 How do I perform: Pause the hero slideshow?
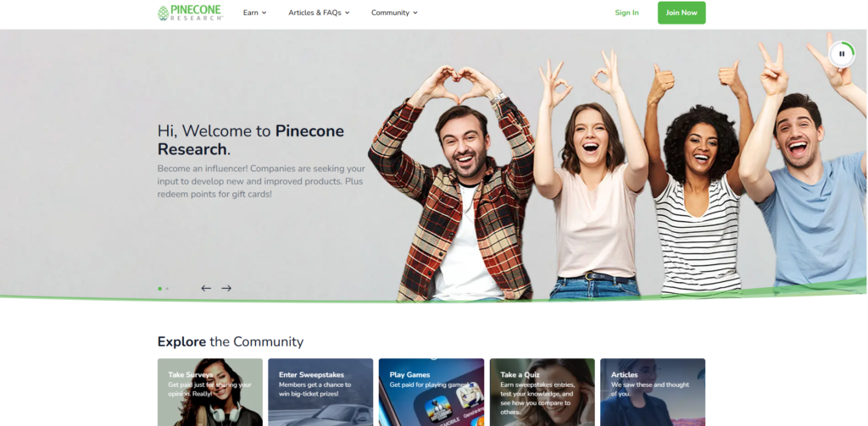842,54
